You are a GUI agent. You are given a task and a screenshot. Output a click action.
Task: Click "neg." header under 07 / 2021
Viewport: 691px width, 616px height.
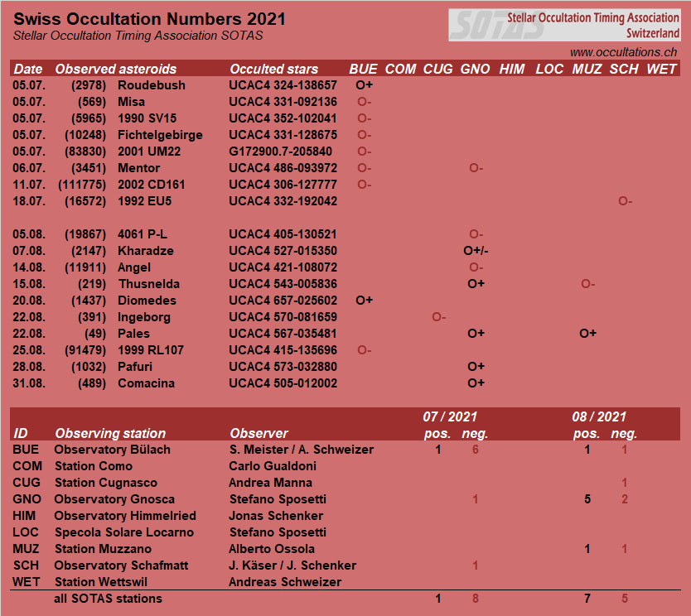(x=475, y=434)
